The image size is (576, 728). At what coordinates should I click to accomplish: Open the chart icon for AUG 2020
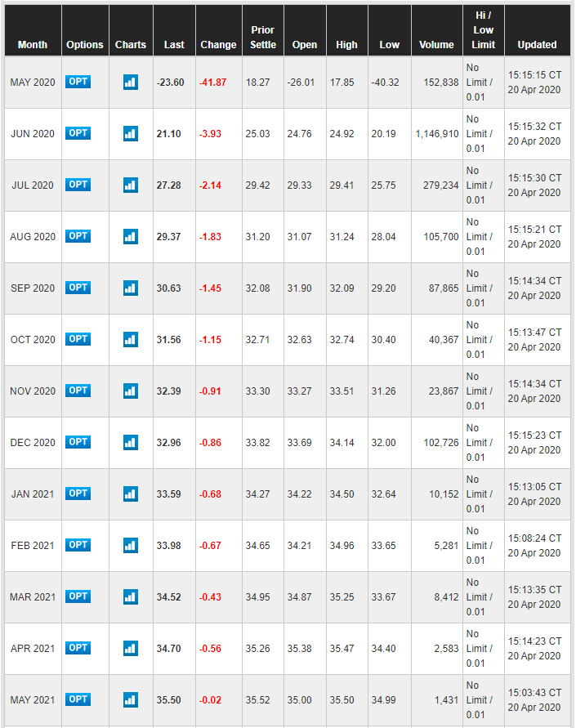pos(131,236)
